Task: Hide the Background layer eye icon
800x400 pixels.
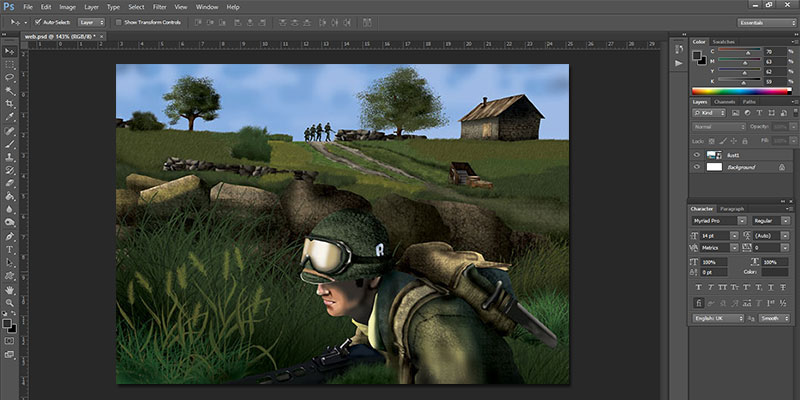Action: click(697, 167)
